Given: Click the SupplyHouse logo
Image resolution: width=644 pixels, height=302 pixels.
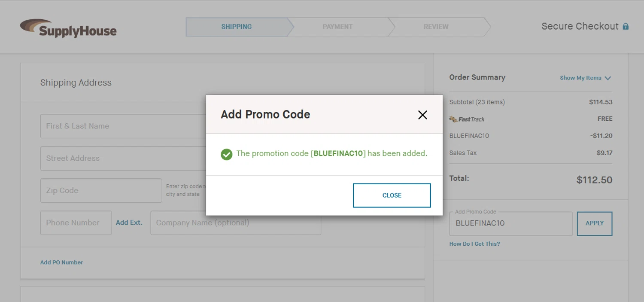Looking at the screenshot, I should [68, 28].
